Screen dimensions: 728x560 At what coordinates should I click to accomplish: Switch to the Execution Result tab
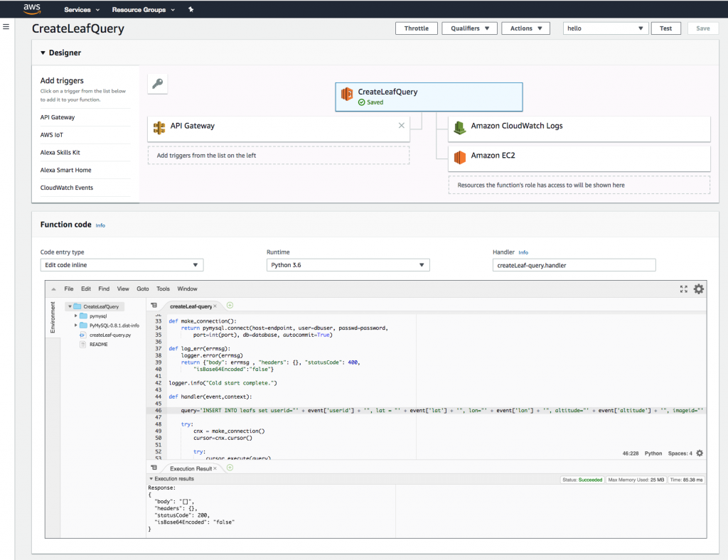click(x=191, y=468)
